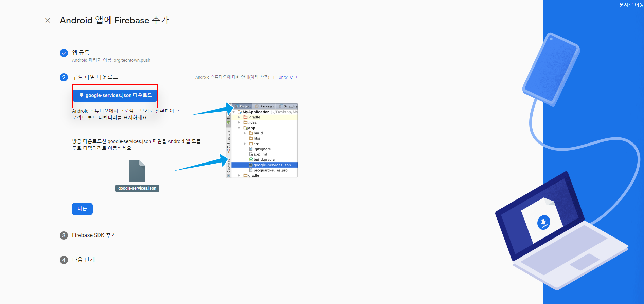Open the Unity instructions link

coord(283,77)
